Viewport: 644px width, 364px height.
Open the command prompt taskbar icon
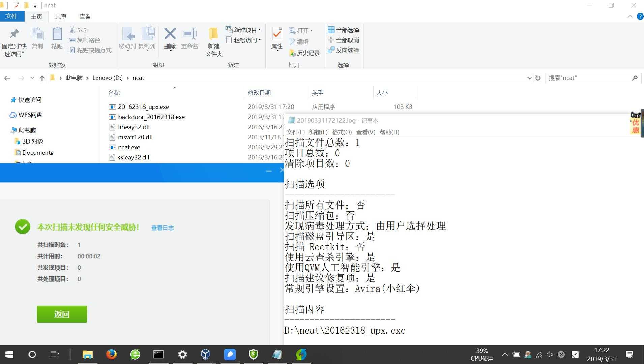[158, 355]
